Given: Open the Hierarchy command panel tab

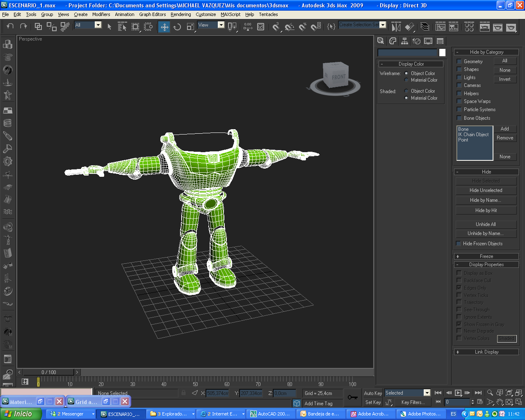Looking at the screenshot, I should [x=404, y=41].
